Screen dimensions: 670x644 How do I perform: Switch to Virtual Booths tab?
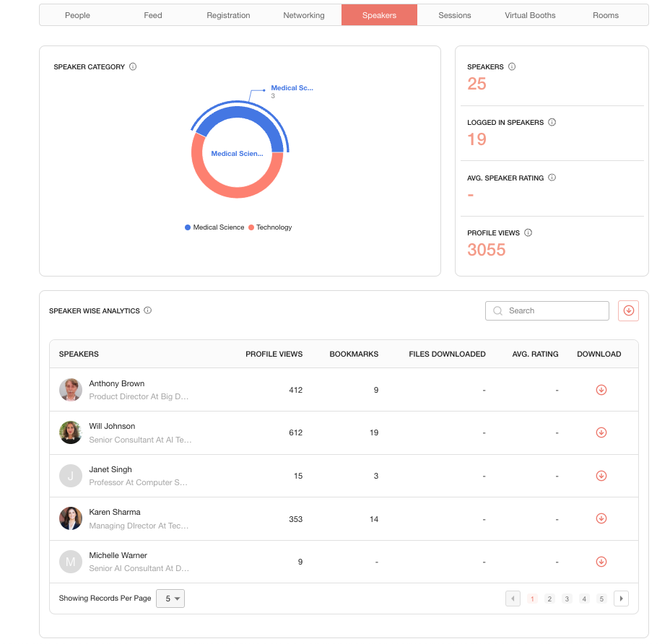(x=530, y=15)
